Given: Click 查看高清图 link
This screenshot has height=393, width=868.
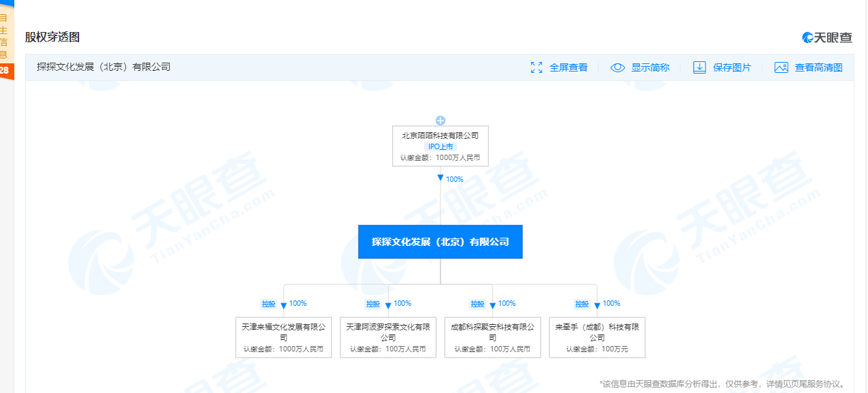Looking at the screenshot, I should [x=819, y=67].
